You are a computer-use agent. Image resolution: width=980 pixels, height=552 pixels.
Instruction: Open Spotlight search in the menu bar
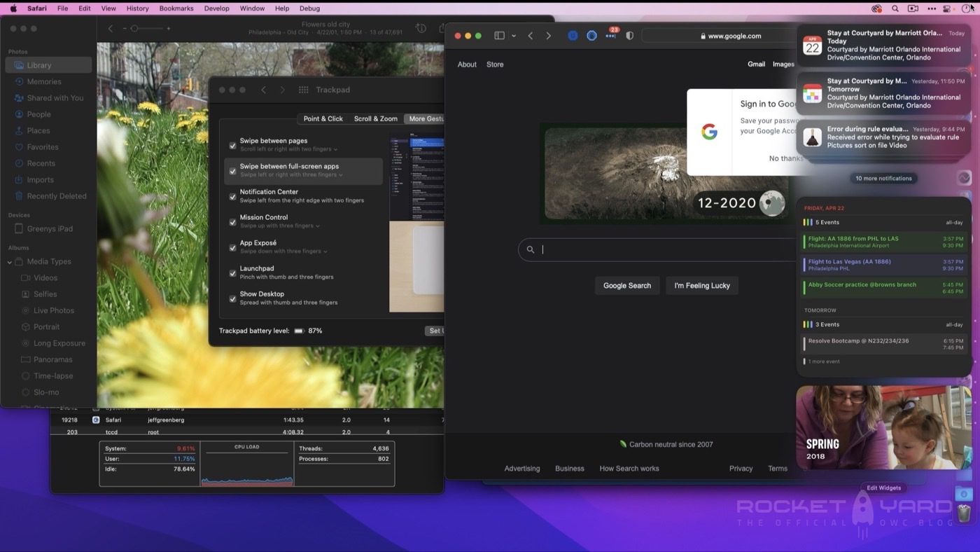click(x=895, y=8)
